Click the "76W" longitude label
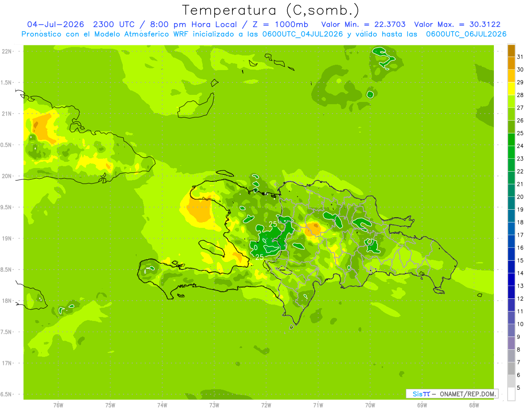Image resolution: width=532 pixels, height=411 pixels. tap(58, 405)
